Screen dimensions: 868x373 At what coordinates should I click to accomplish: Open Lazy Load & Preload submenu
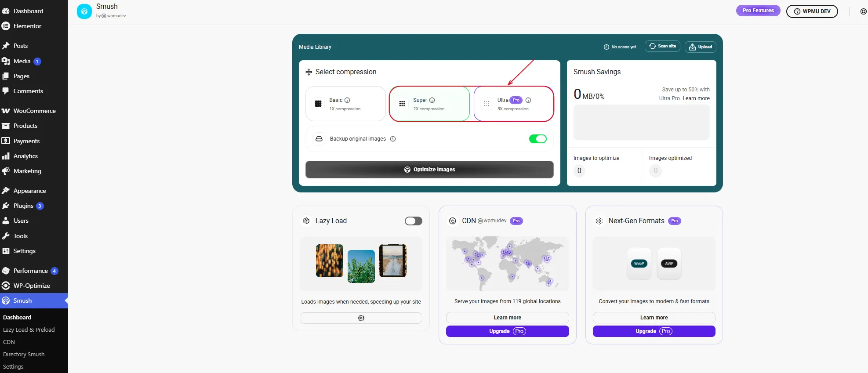(29, 330)
